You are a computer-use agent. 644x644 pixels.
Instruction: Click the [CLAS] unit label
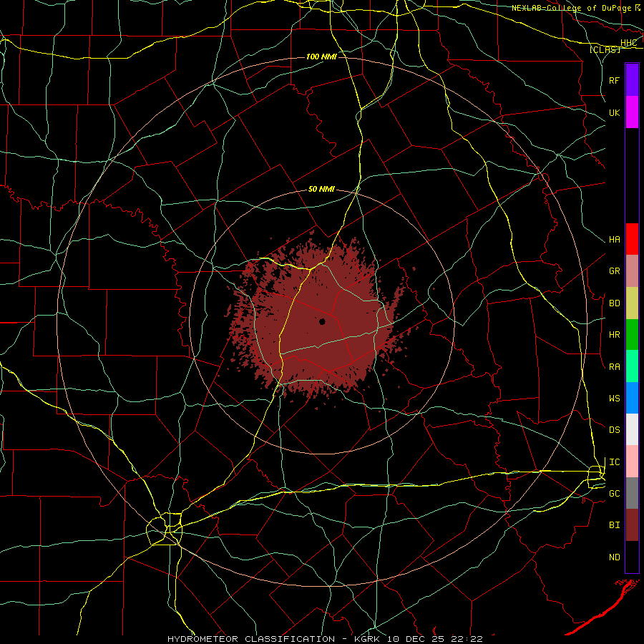[605, 50]
